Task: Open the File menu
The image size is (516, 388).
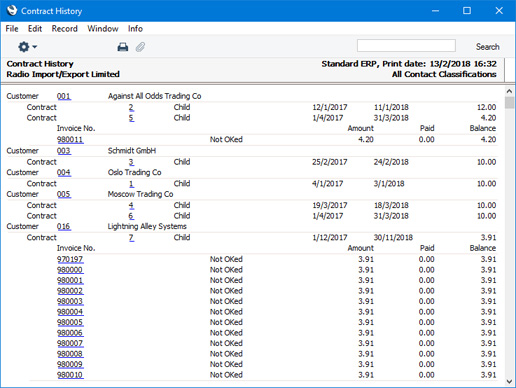Action: [x=12, y=29]
